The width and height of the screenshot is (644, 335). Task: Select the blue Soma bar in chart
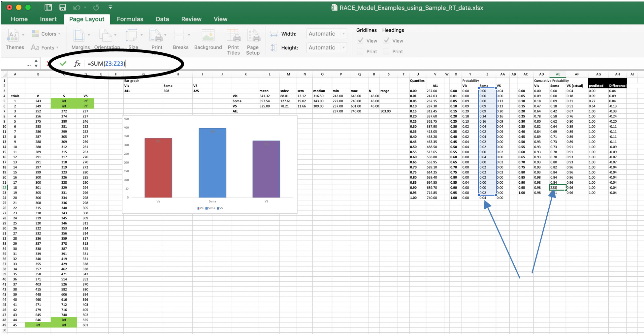point(212,163)
